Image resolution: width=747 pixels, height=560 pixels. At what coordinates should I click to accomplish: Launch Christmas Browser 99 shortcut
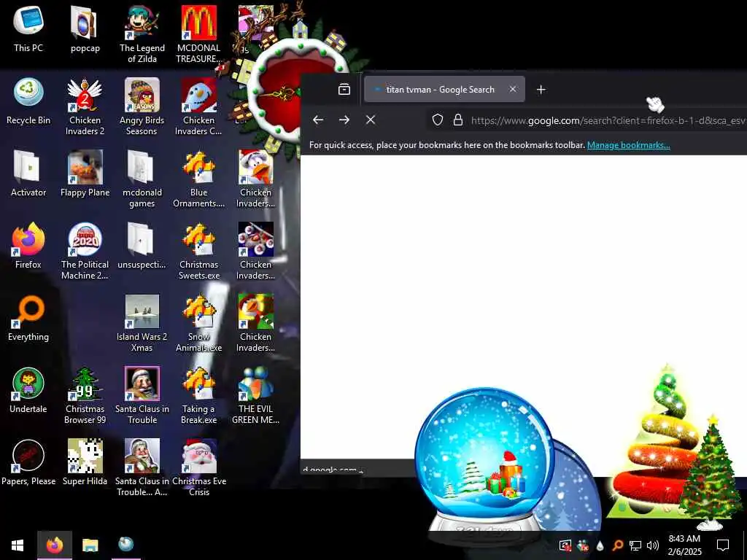(85, 396)
